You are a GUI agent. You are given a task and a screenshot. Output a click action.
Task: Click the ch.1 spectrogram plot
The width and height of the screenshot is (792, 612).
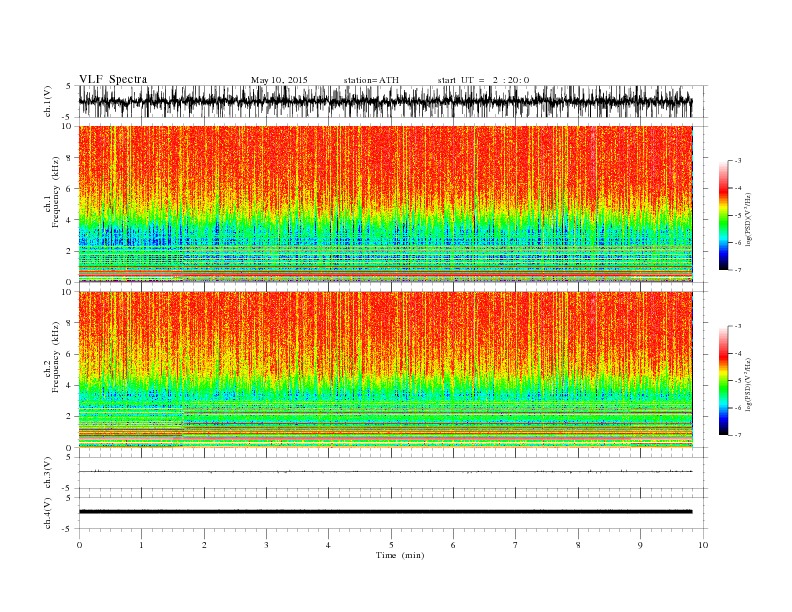(386, 204)
